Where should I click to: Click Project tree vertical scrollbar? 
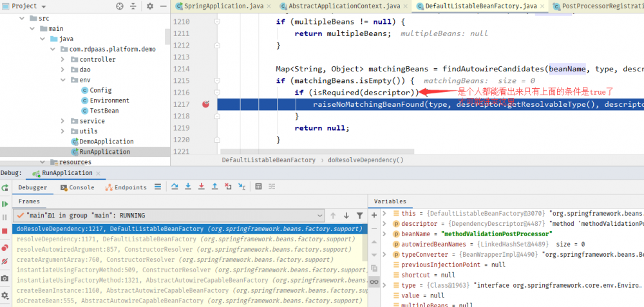tap(167, 37)
